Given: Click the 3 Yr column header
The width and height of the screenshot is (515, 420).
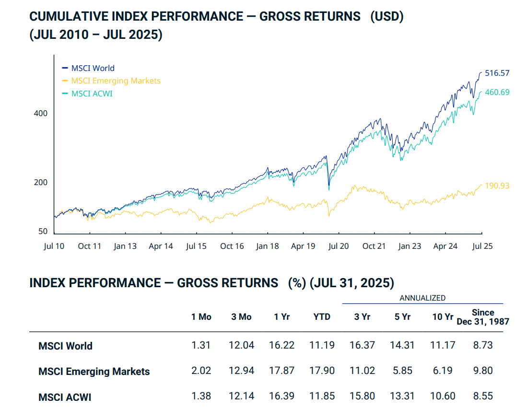Looking at the screenshot, I should (x=362, y=317).
